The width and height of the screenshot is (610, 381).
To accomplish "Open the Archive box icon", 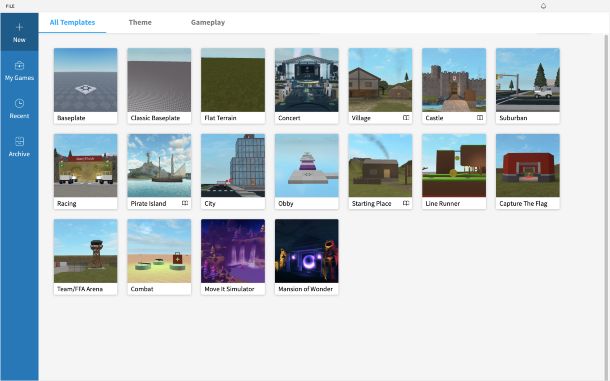I will pyautogui.click(x=19, y=141).
